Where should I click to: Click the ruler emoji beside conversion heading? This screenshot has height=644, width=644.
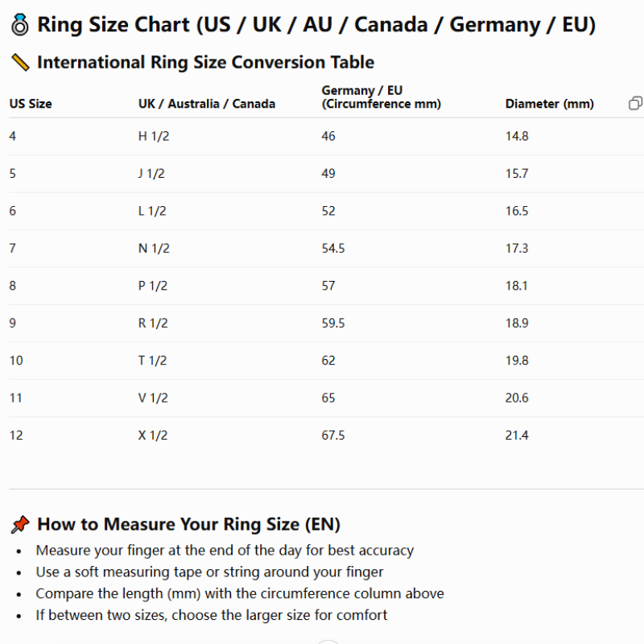coord(20,63)
